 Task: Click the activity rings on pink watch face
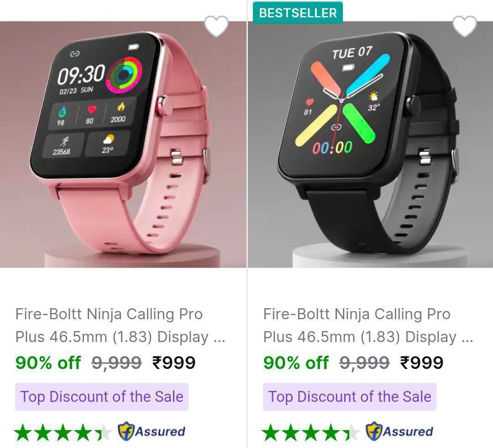[x=124, y=75]
